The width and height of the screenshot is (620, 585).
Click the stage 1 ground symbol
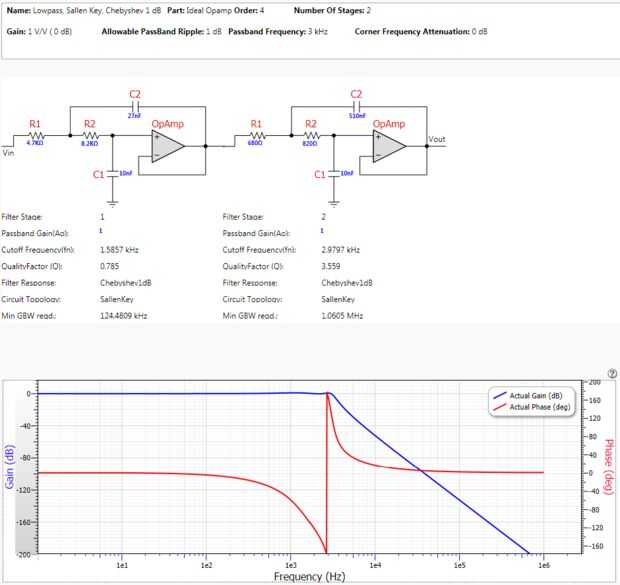(x=113, y=204)
